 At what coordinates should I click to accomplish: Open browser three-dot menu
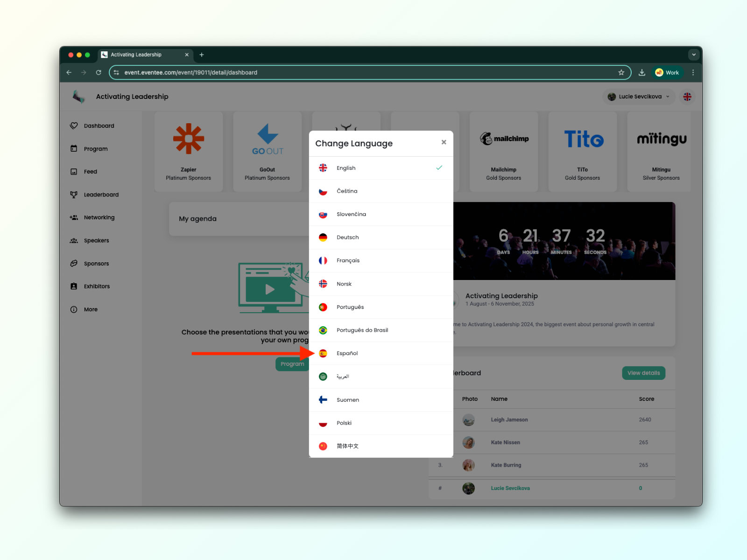coord(693,72)
